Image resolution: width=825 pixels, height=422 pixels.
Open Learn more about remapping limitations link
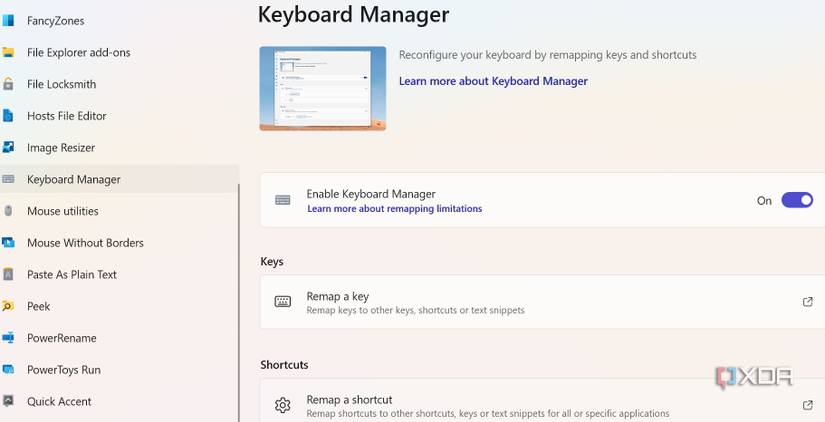(395, 209)
